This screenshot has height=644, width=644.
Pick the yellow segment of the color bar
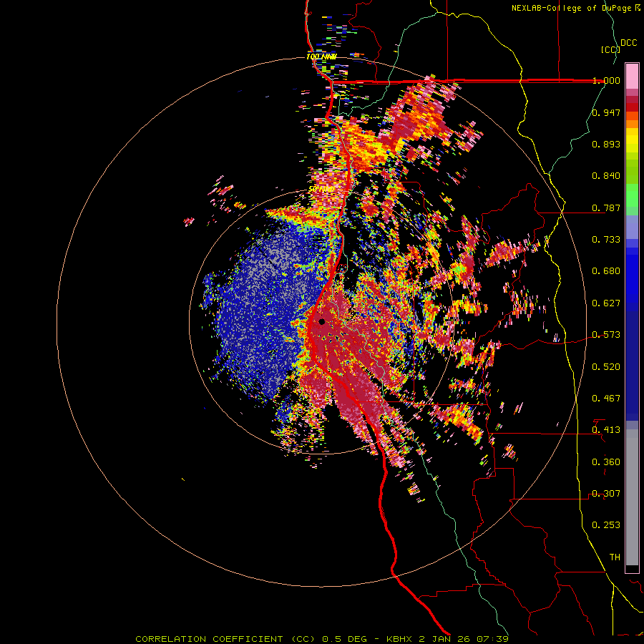632,140
